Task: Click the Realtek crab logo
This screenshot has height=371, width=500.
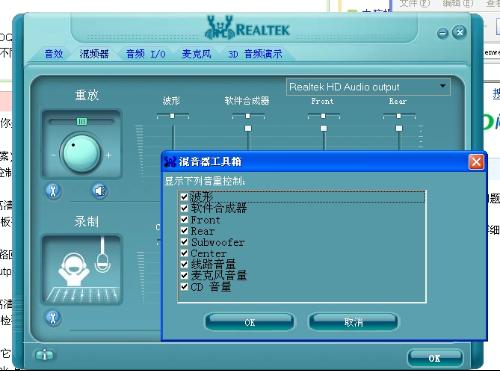Action: click(219, 27)
